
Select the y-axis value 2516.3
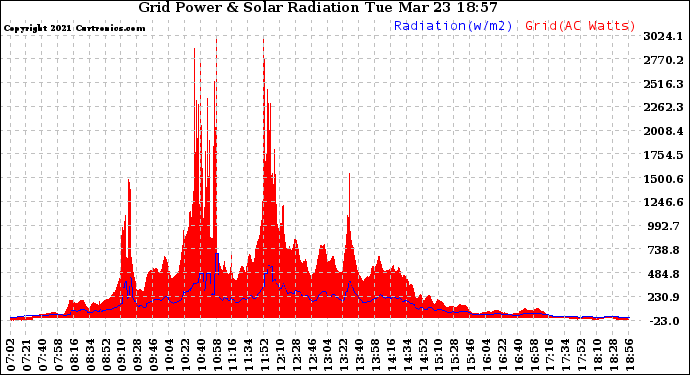click(x=663, y=84)
